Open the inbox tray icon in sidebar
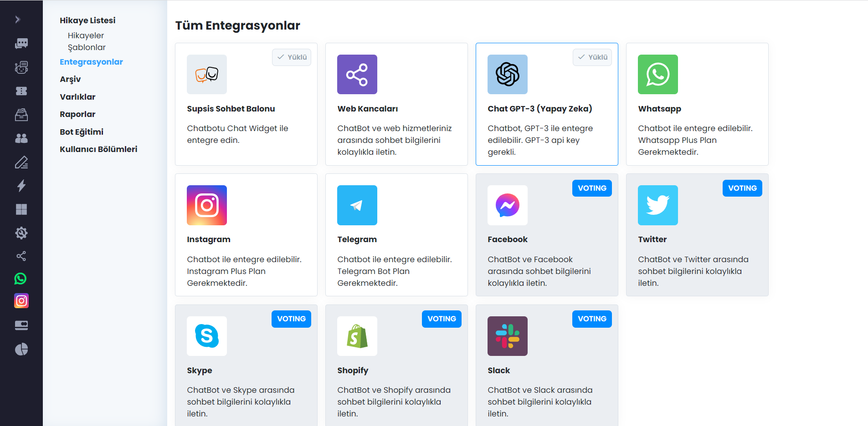 21,115
